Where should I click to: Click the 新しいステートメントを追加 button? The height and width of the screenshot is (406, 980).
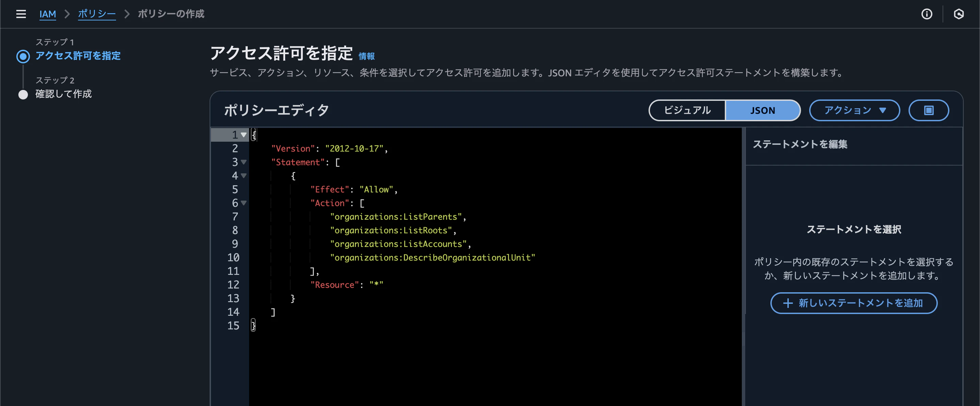(x=853, y=303)
